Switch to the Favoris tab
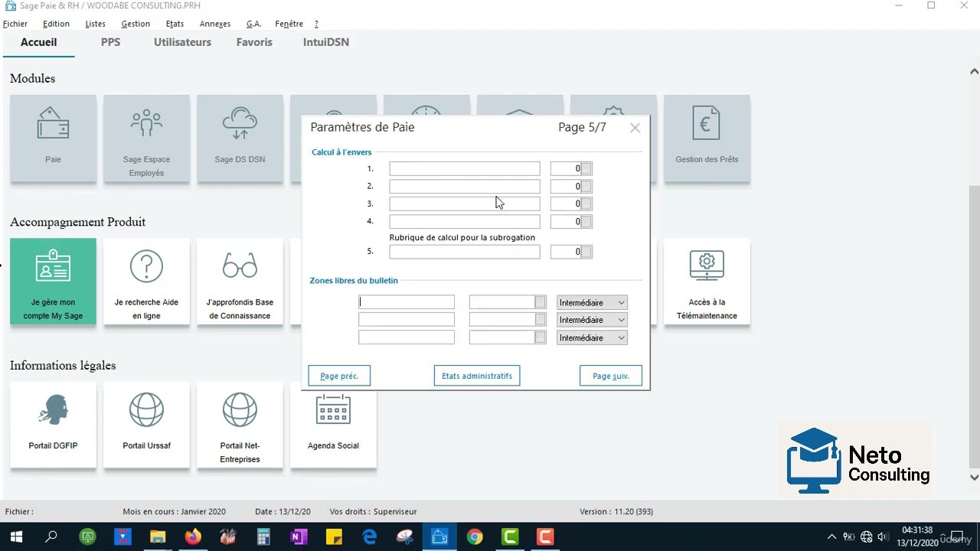 tap(254, 42)
